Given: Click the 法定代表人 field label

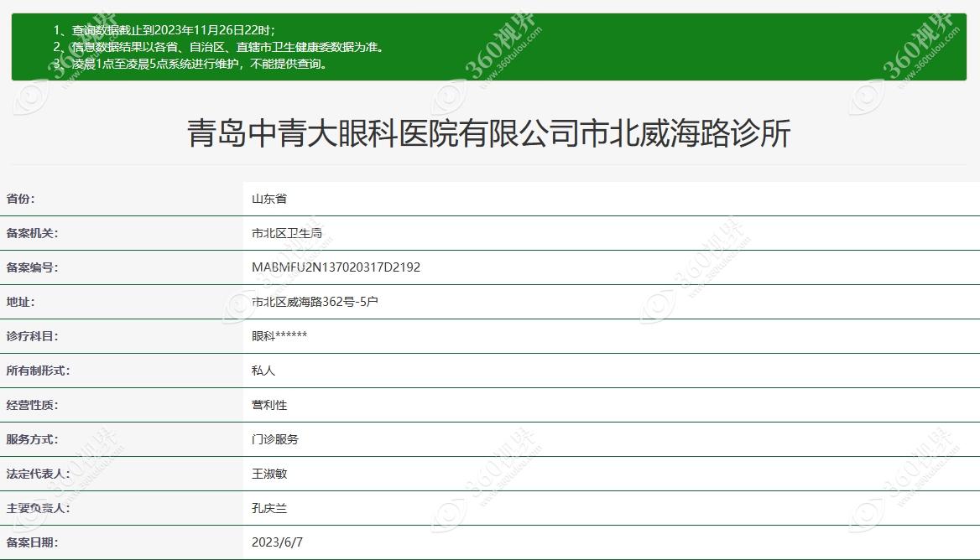Looking at the screenshot, I should tap(38, 473).
